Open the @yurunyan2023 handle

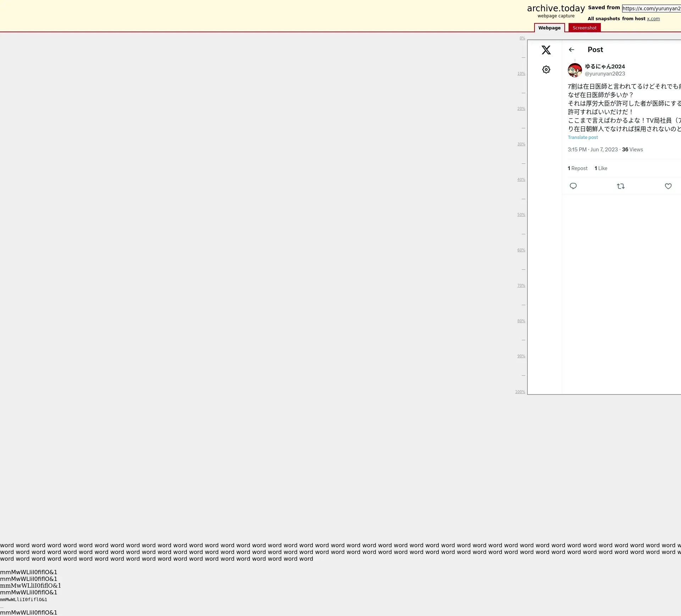coord(605,74)
